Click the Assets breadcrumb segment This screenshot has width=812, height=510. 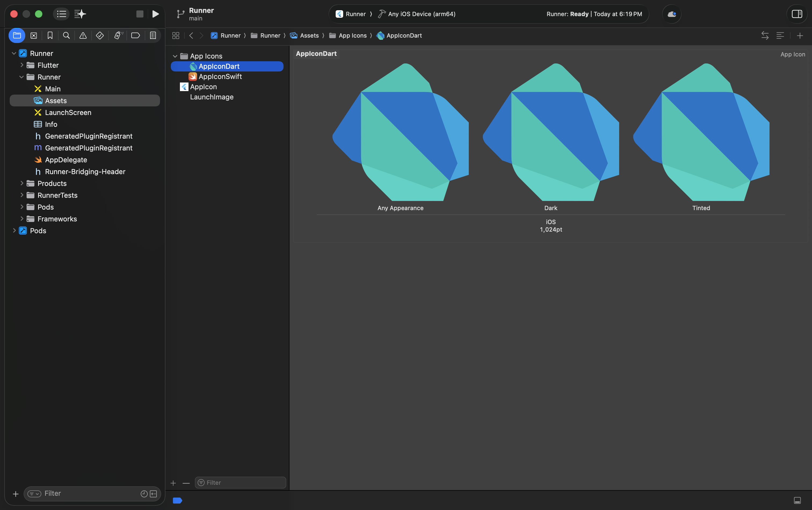[305, 35]
